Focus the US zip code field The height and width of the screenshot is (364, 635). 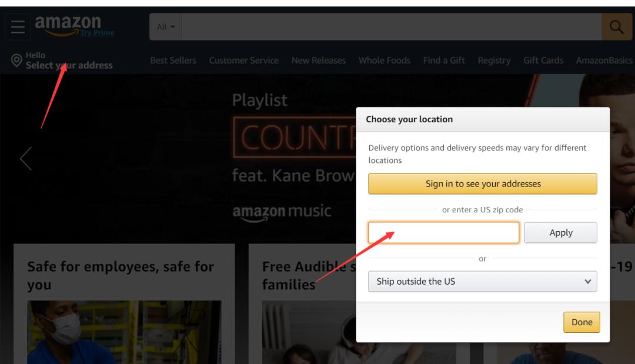click(443, 232)
